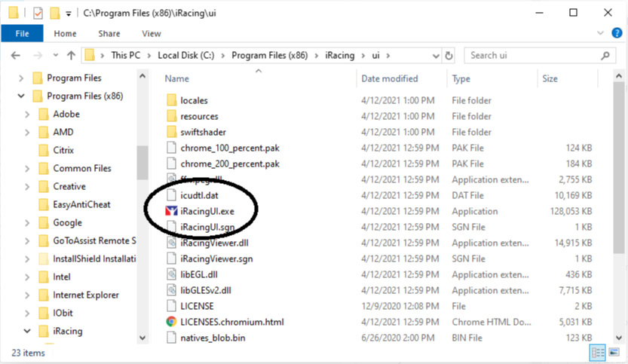Open the File menu tab
This screenshot has height=364, width=628.
click(22, 33)
